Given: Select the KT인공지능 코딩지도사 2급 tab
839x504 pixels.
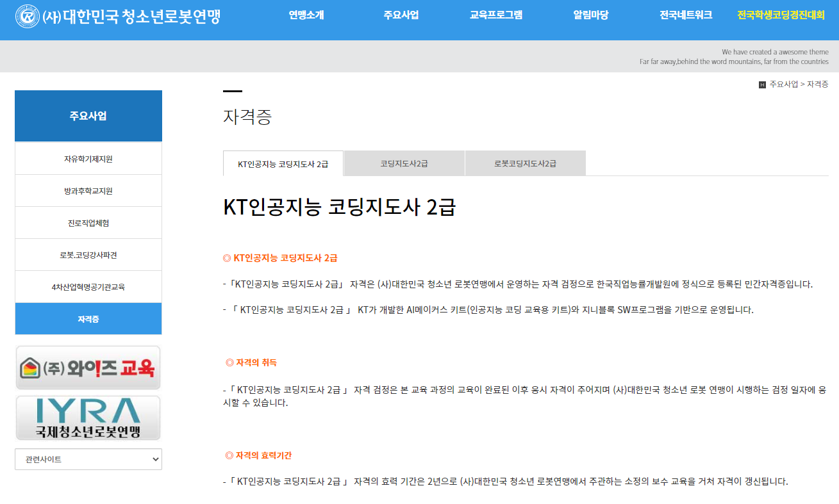Looking at the screenshot, I should pos(283,163).
